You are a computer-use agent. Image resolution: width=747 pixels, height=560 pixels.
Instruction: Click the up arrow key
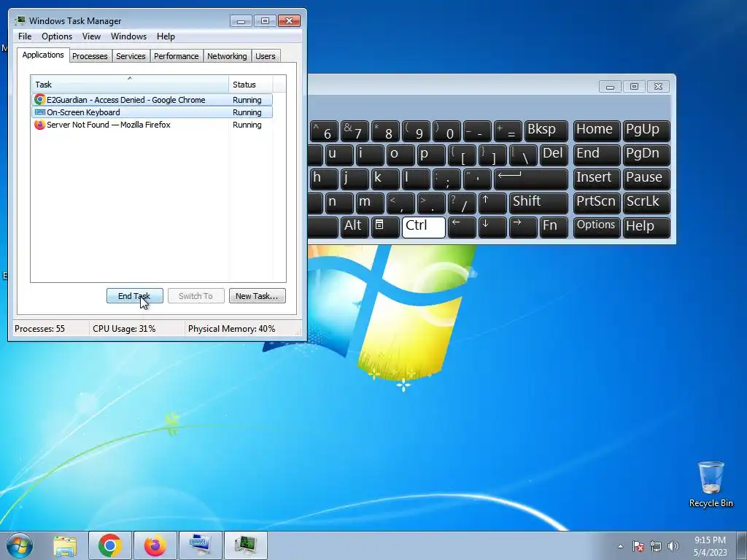click(492, 203)
